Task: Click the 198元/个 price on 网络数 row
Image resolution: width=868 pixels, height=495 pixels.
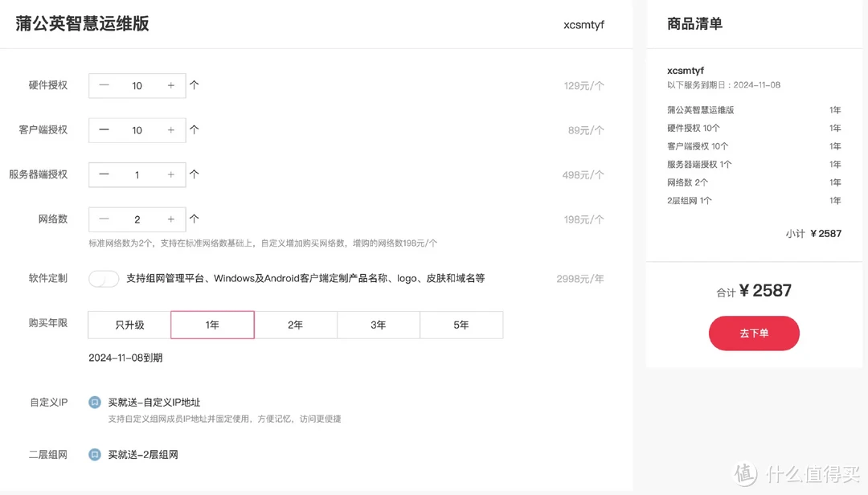Action: point(583,220)
